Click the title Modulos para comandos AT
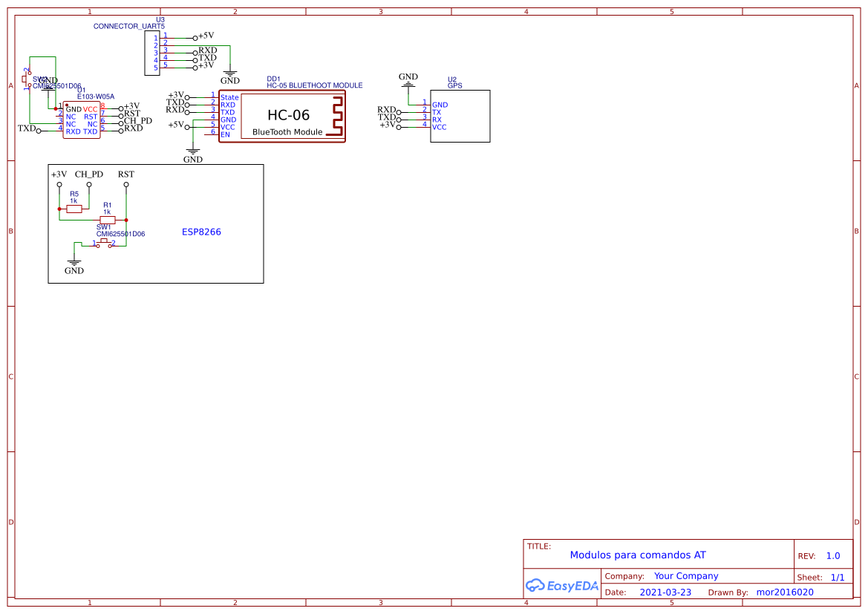 pyautogui.click(x=640, y=555)
